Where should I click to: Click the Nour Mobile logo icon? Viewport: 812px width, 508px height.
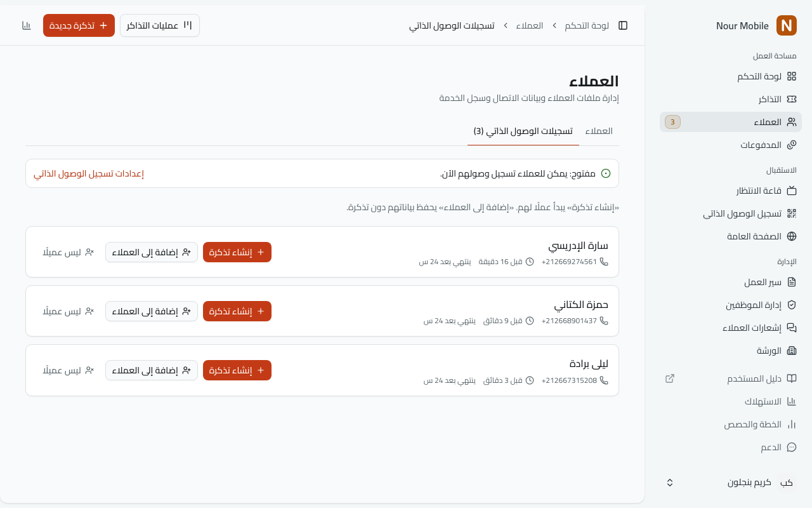[787, 25]
